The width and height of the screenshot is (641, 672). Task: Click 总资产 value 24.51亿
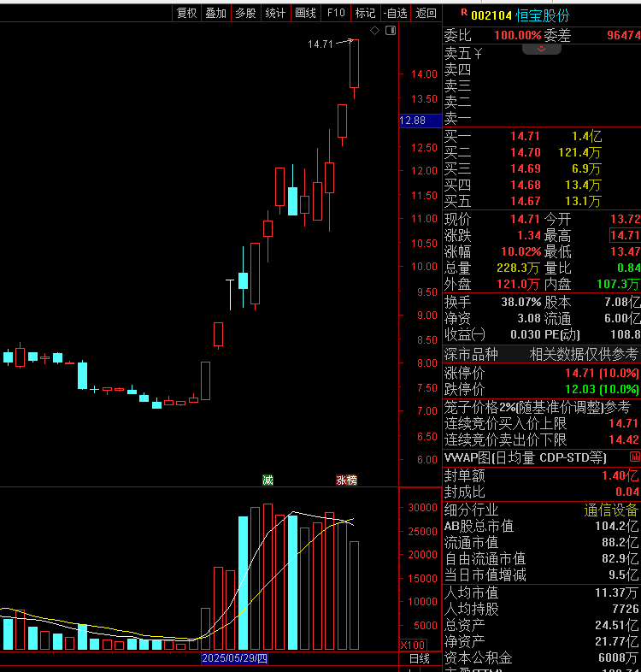coord(616,625)
